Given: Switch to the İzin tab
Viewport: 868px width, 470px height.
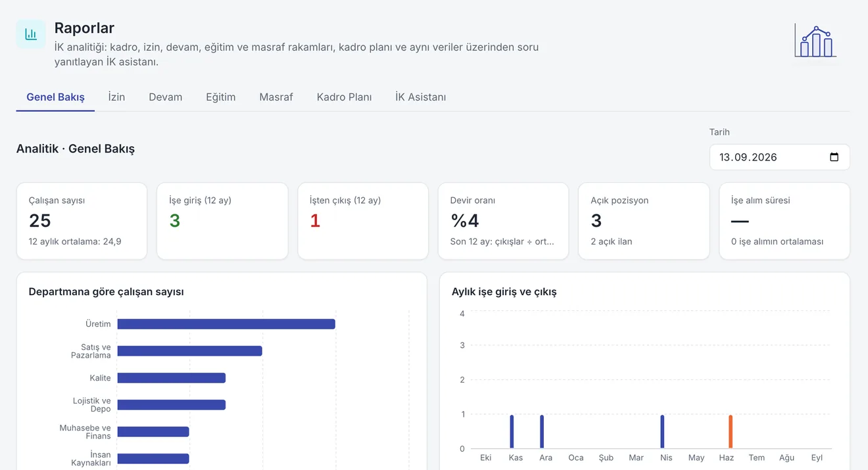Looking at the screenshot, I should [116, 97].
